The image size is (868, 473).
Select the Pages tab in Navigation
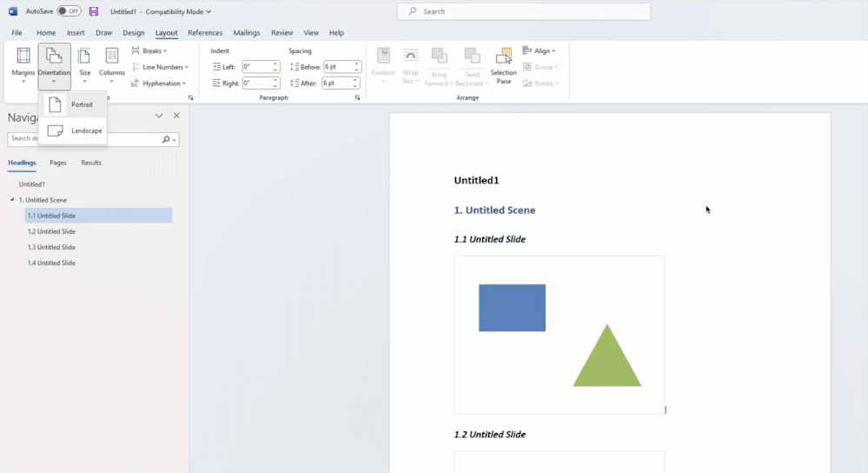pos(58,163)
